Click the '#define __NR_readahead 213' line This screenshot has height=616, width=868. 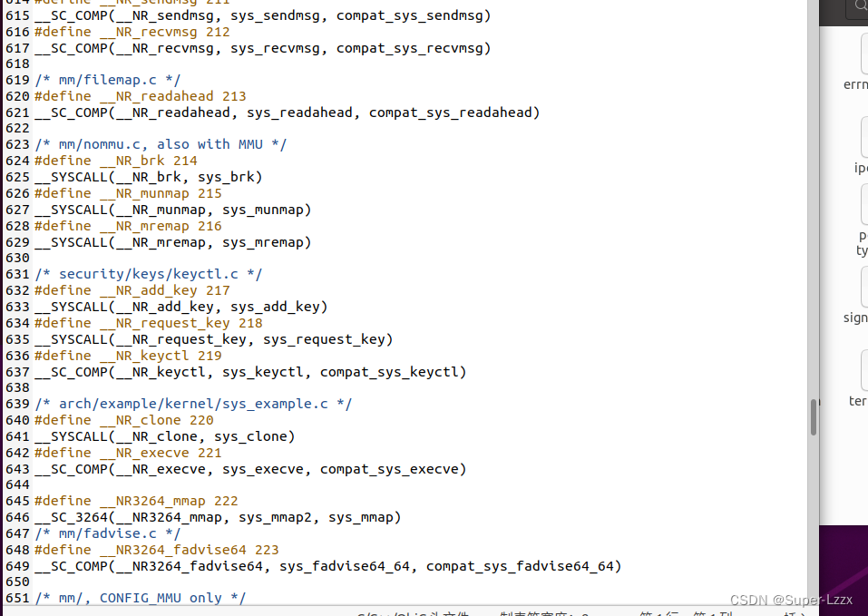pyautogui.click(x=140, y=96)
